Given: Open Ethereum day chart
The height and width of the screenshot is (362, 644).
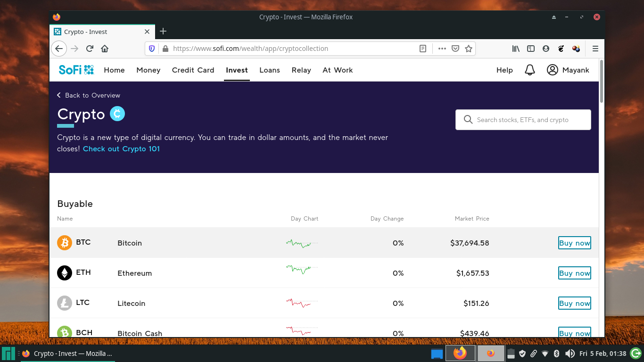Looking at the screenshot, I should (x=302, y=269).
